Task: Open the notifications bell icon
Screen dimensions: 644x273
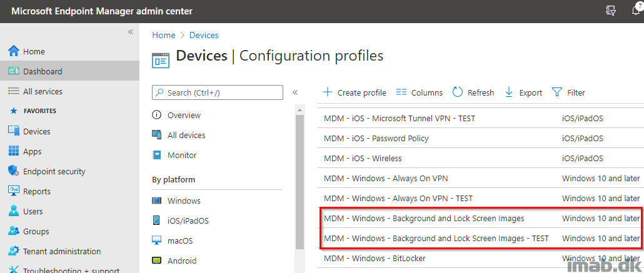Action: pos(636,11)
